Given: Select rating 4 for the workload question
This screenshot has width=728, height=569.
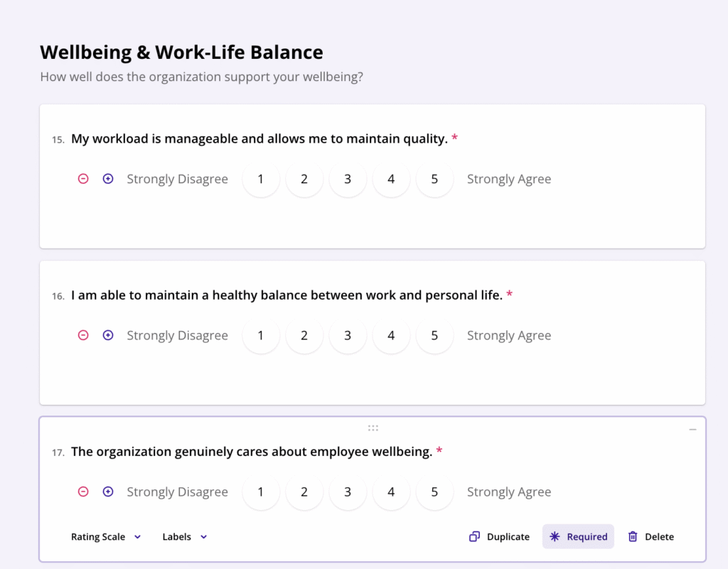Looking at the screenshot, I should [x=391, y=179].
